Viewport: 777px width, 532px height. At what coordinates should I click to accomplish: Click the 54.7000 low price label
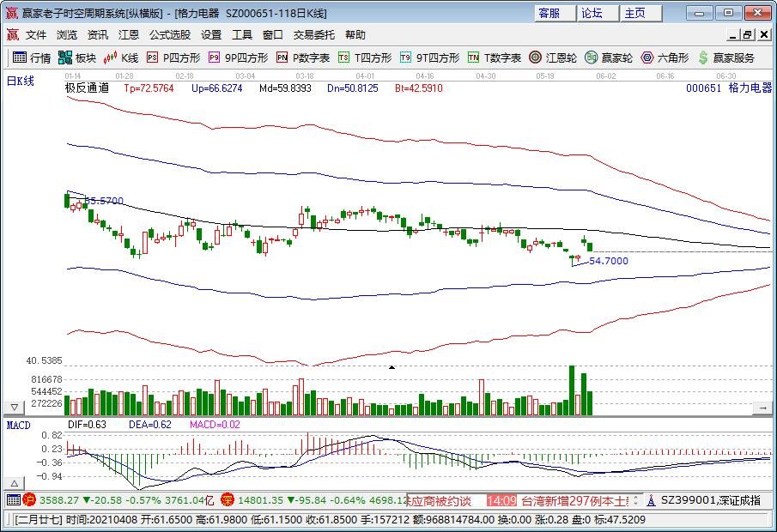[609, 261]
